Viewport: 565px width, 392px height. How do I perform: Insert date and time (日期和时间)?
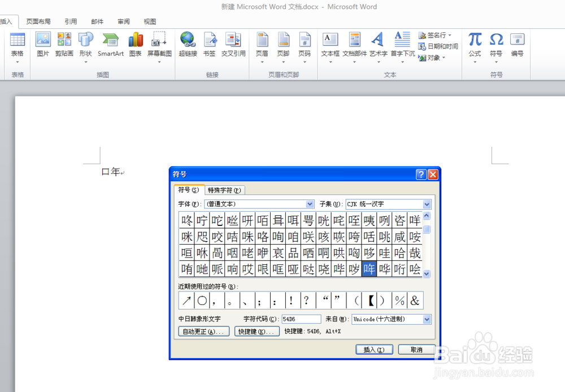438,46
